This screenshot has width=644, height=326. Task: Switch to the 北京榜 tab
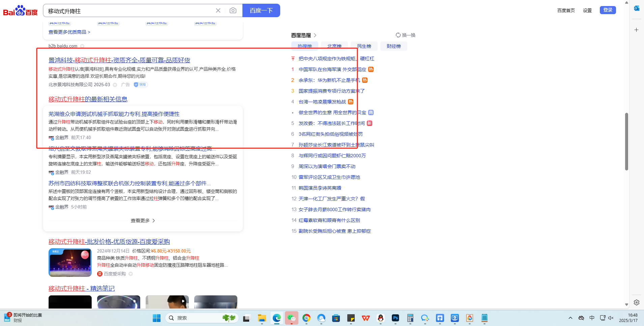[334, 46]
